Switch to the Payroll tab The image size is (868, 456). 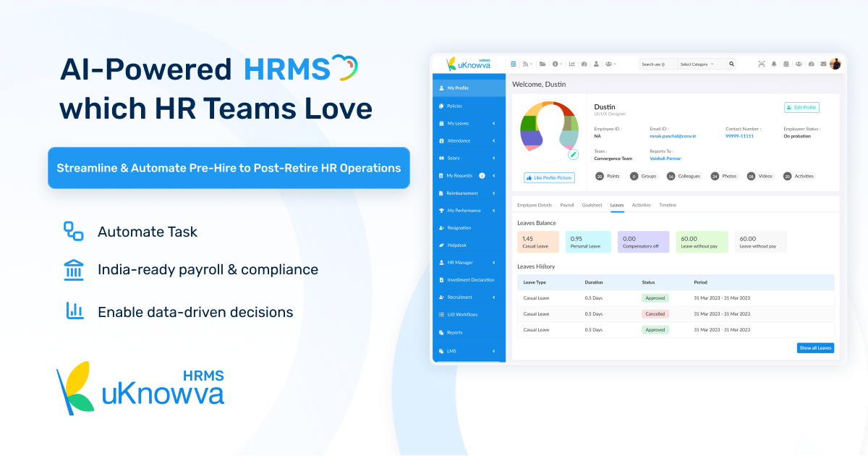tap(567, 205)
